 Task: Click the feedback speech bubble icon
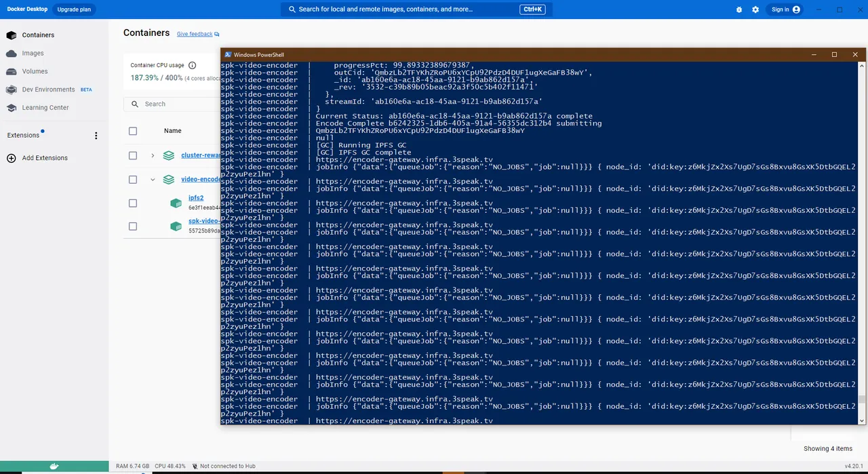coord(217,35)
